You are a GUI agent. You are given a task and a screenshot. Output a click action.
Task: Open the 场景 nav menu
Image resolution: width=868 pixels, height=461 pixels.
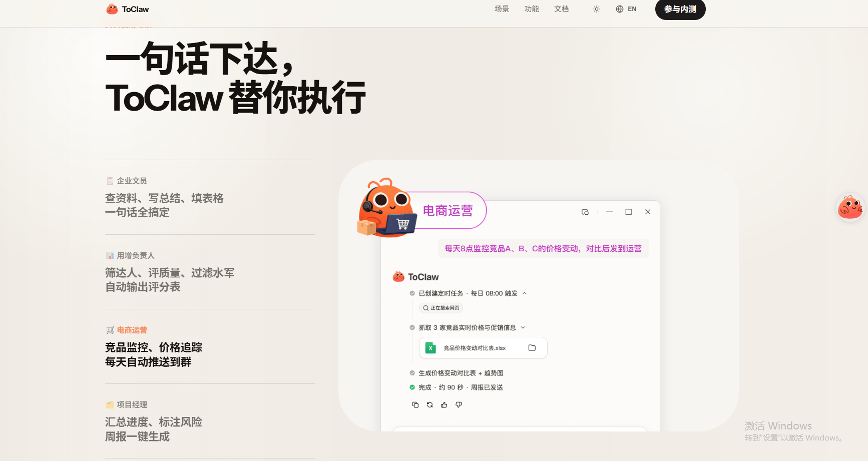click(502, 9)
